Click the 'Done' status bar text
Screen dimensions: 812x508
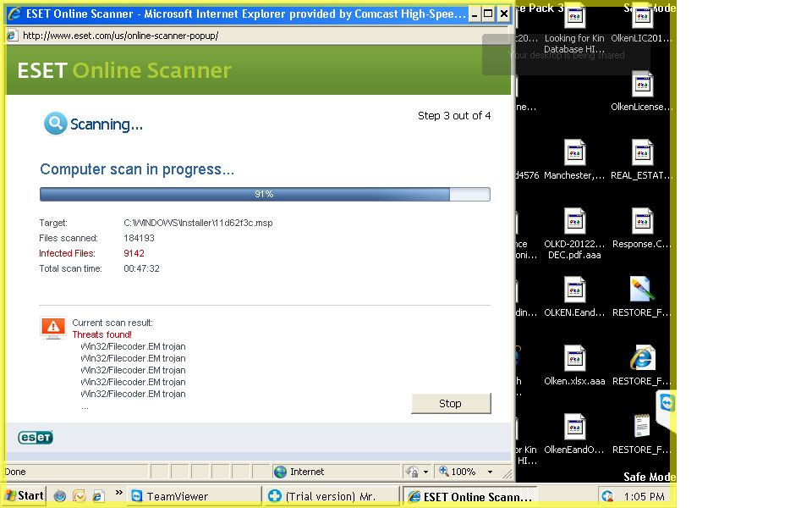(15, 472)
